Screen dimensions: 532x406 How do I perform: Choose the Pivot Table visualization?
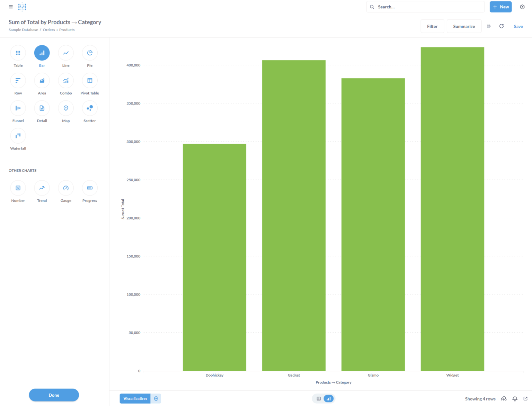(89, 80)
